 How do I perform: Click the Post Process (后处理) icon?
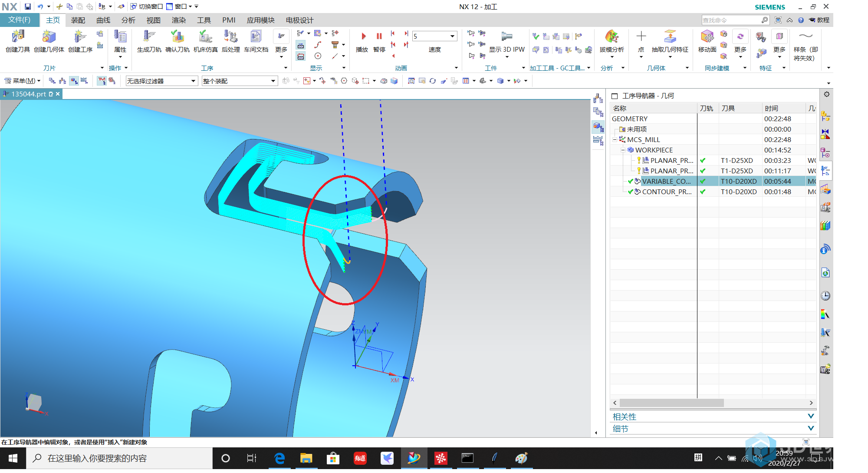point(230,37)
